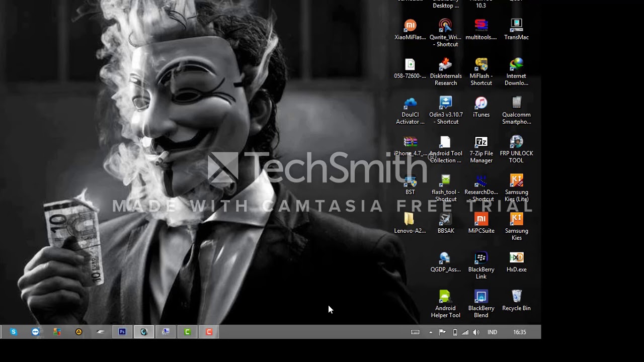Image resolution: width=644 pixels, height=362 pixels.
Task: Open the HxD.exe hex editor icon
Action: 516,262
